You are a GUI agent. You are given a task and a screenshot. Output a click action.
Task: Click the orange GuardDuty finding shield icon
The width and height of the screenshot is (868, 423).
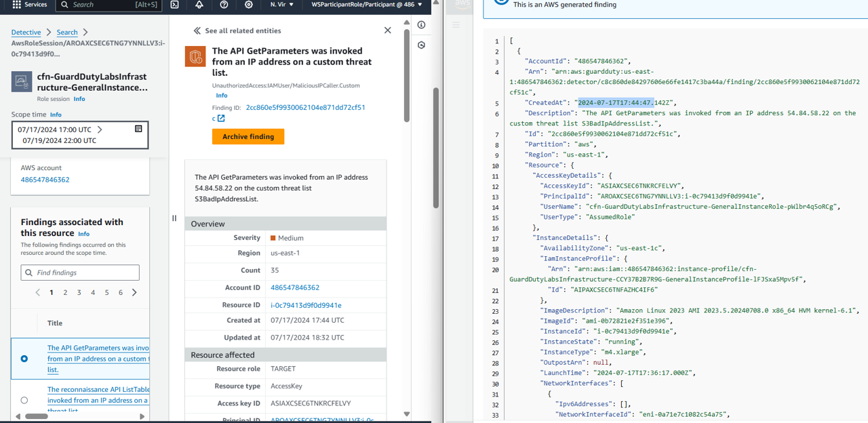[x=195, y=56]
